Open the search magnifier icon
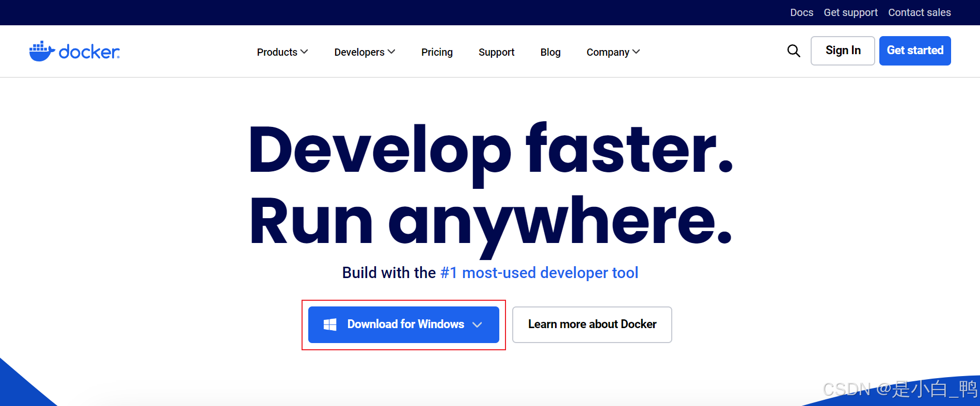Image resolution: width=980 pixels, height=406 pixels. pos(794,51)
